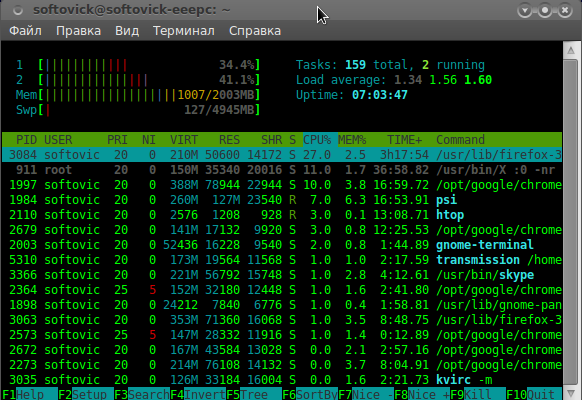This screenshot has height=400, width=582.
Task: Click the F1 Help function button
Action: coord(30,394)
